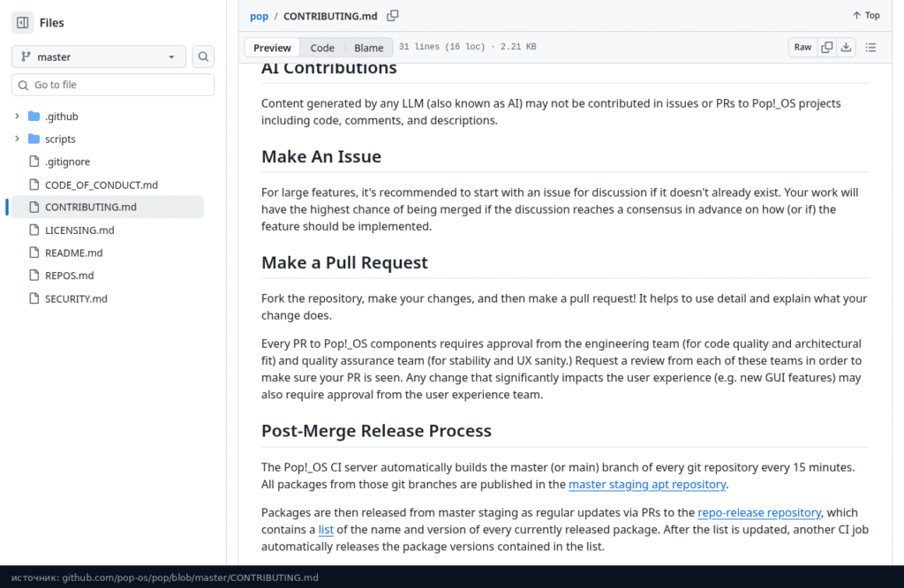Expand the scripts folder chevron
The width and height of the screenshot is (904, 588).
[17, 139]
